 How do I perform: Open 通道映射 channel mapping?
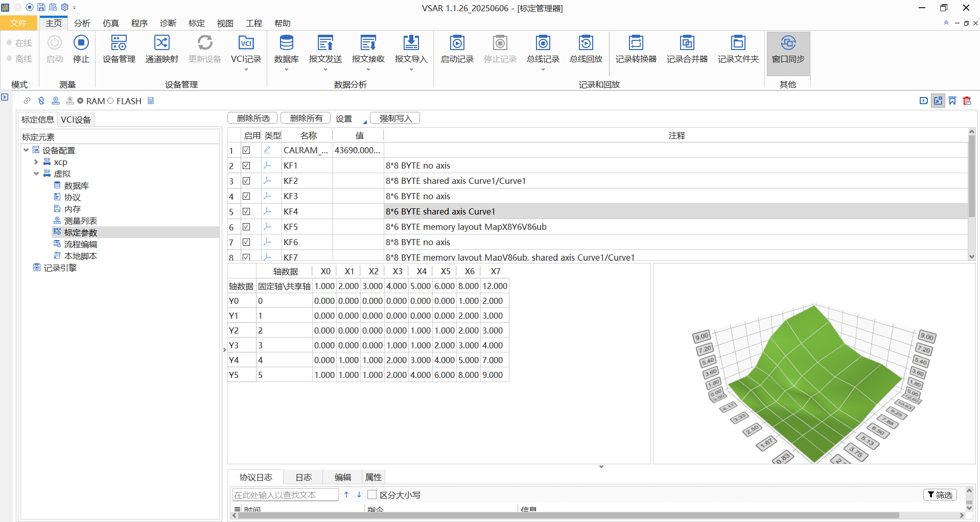point(162,49)
